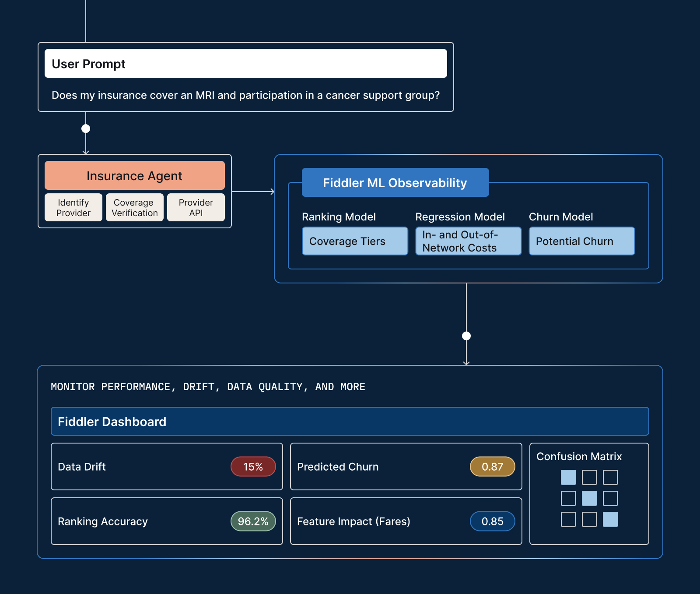Viewport: 700px width, 594px height.
Task: Select the Potential Churn box
Action: coord(582,241)
